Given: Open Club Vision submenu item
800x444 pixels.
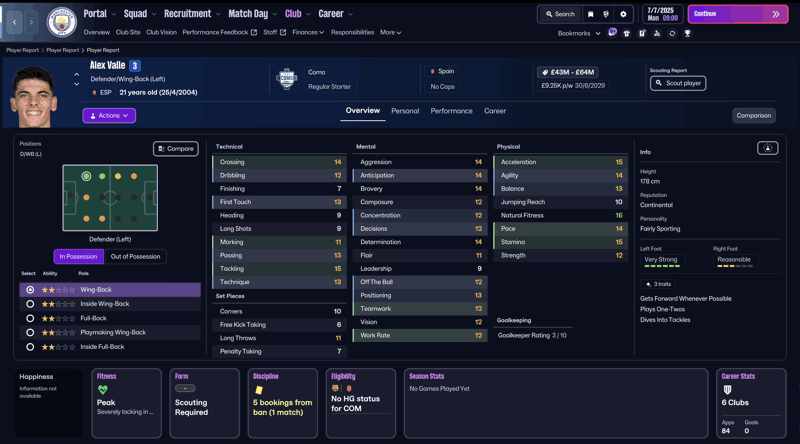Looking at the screenshot, I should click(x=161, y=32).
